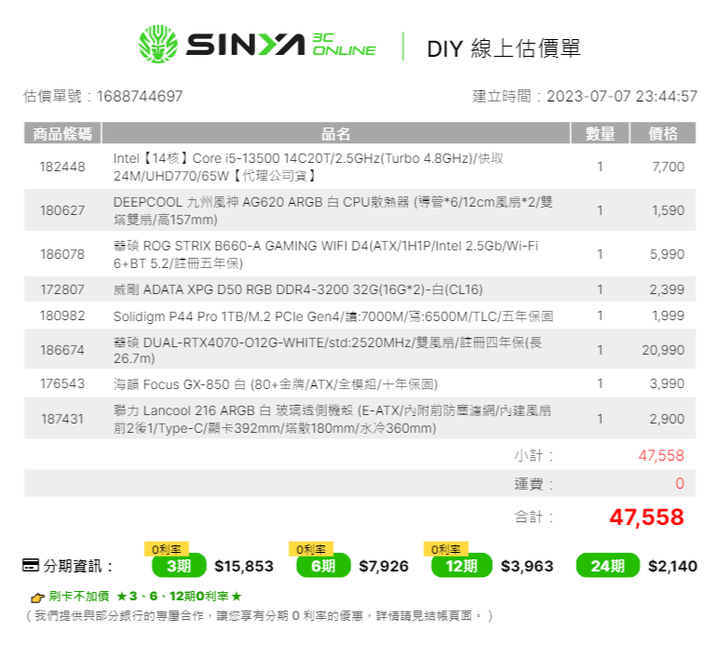Click the 刷卡不加價 green promo line
Viewport: 720px width, 645px height.
pyautogui.click(x=145, y=596)
